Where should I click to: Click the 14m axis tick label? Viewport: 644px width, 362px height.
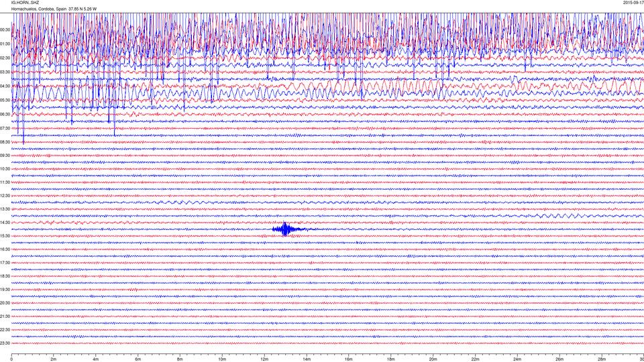(x=307, y=359)
